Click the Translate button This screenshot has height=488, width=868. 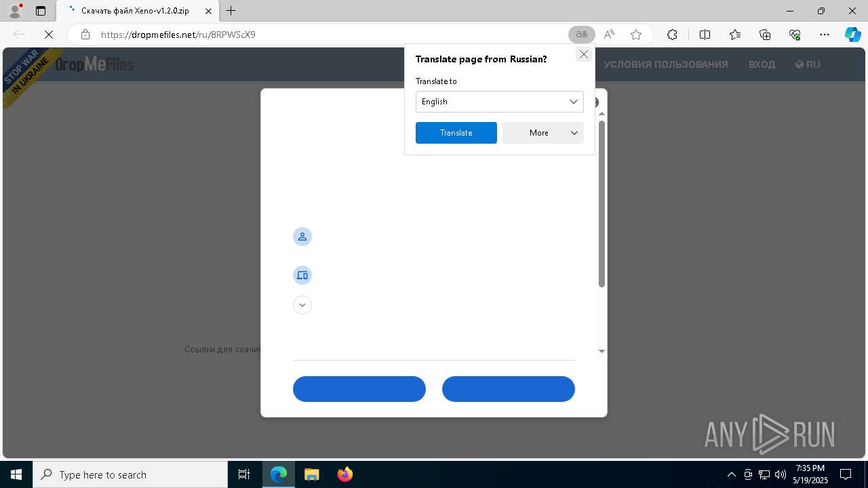[456, 133]
